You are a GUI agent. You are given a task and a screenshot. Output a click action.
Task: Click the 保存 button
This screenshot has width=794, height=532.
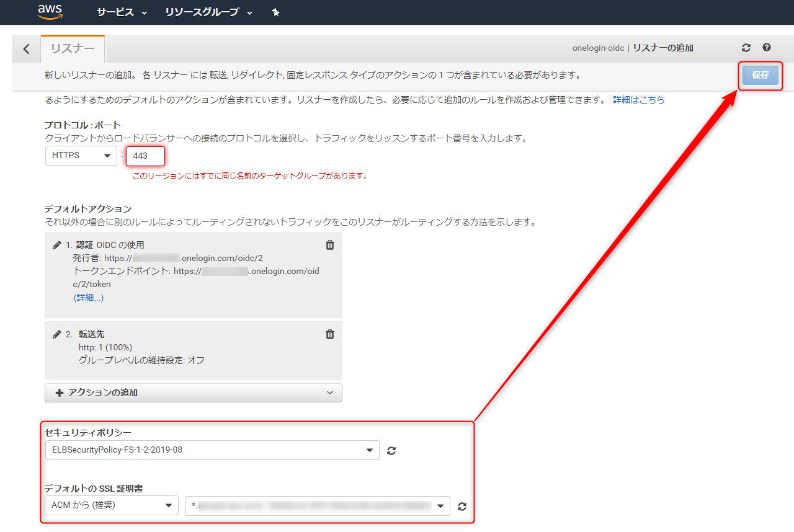761,75
